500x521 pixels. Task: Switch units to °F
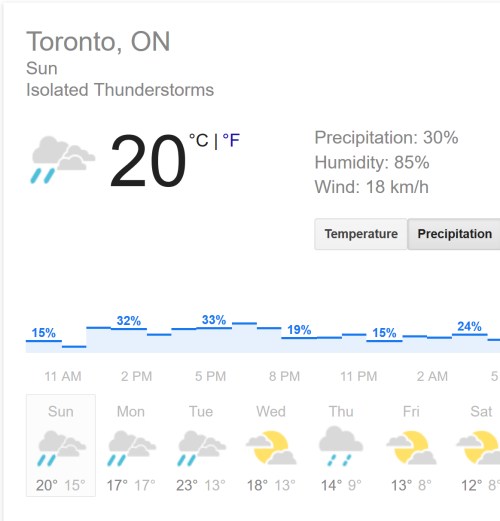click(x=231, y=140)
